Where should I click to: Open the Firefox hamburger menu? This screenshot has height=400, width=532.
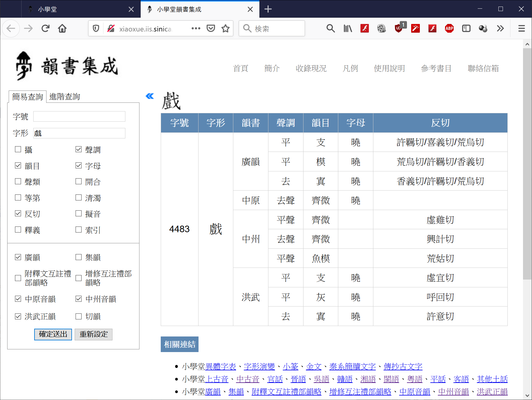(522, 28)
